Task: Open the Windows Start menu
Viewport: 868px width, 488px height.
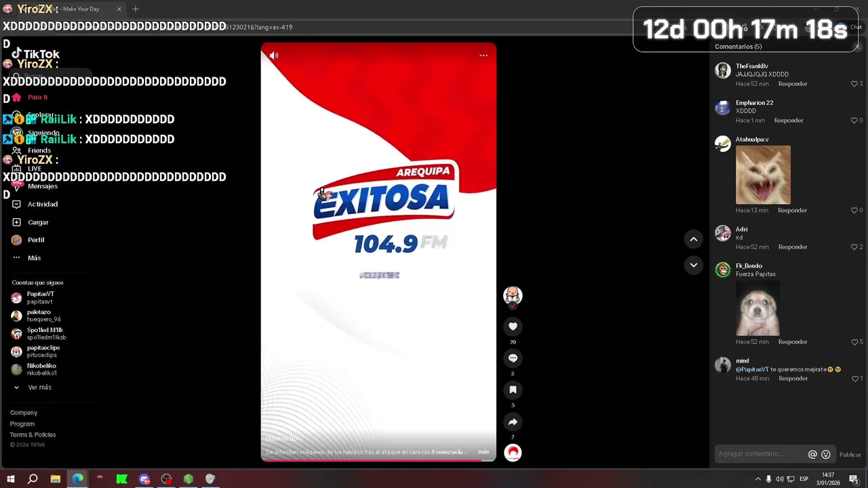Action: point(11,479)
